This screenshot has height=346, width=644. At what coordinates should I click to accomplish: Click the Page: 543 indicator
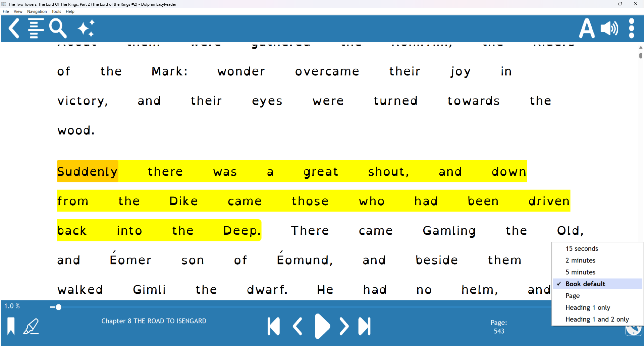tap(499, 327)
